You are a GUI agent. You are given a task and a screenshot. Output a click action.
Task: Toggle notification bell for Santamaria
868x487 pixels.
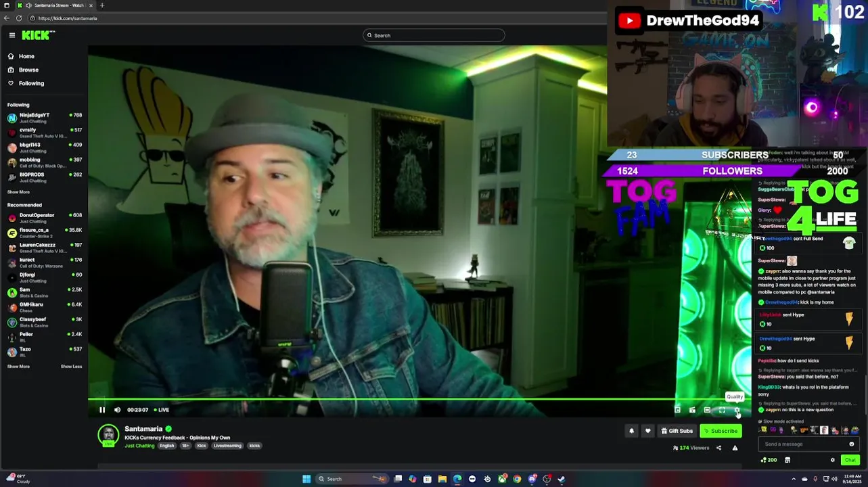point(631,431)
